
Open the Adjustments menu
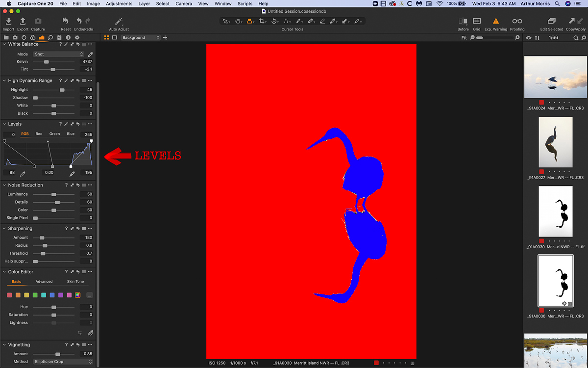119,3
